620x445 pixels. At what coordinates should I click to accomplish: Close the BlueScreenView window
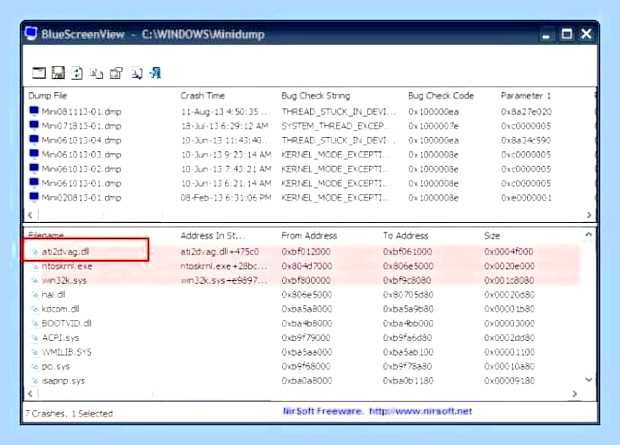click(x=586, y=34)
